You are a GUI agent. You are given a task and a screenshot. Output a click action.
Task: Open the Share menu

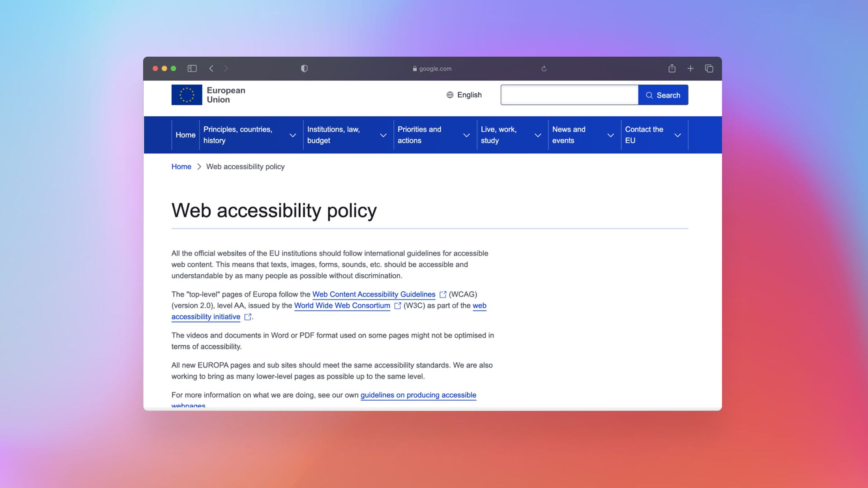coord(672,68)
